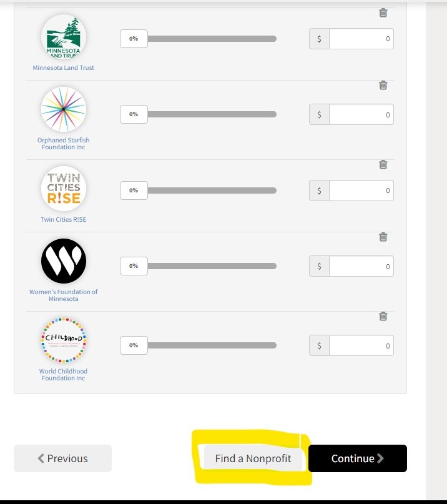Click the World Childhood Foundation logo

pyautogui.click(x=64, y=340)
